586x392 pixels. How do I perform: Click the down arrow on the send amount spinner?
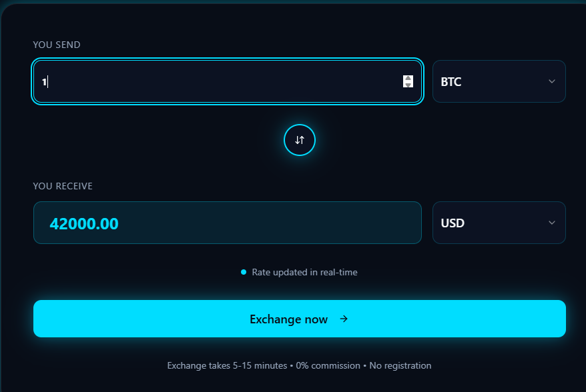pos(408,85)
